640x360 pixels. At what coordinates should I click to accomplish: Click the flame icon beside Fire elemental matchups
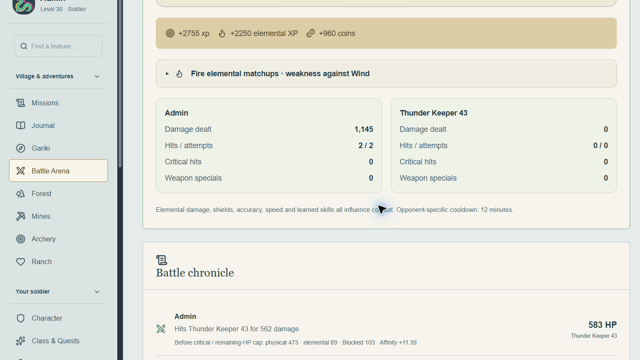(179, 74)
